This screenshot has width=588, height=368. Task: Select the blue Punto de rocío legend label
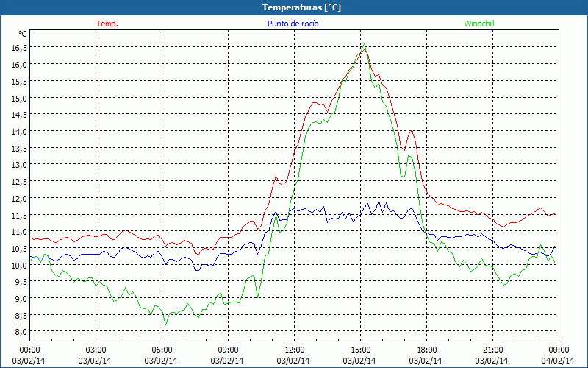tap(293, 24)
